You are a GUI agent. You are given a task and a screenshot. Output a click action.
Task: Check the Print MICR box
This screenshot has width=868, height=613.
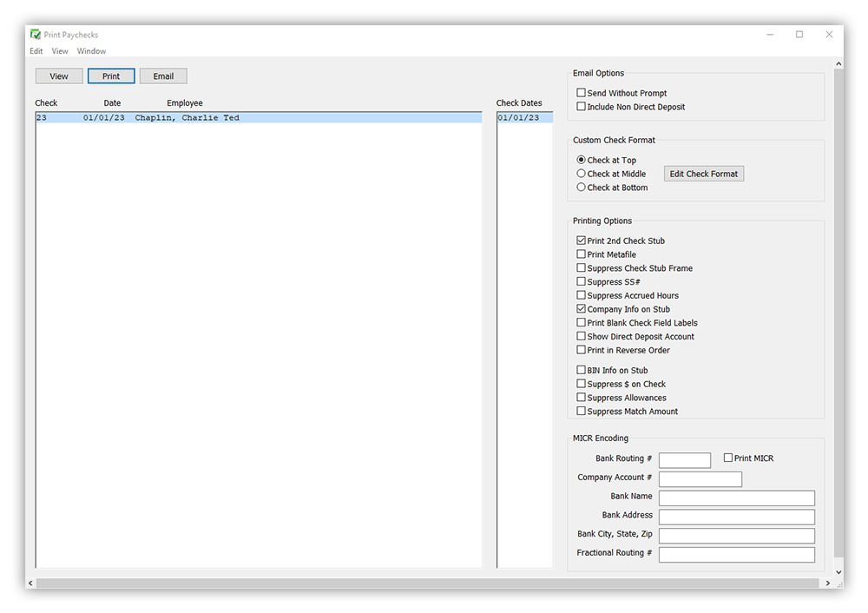[727, 458]
